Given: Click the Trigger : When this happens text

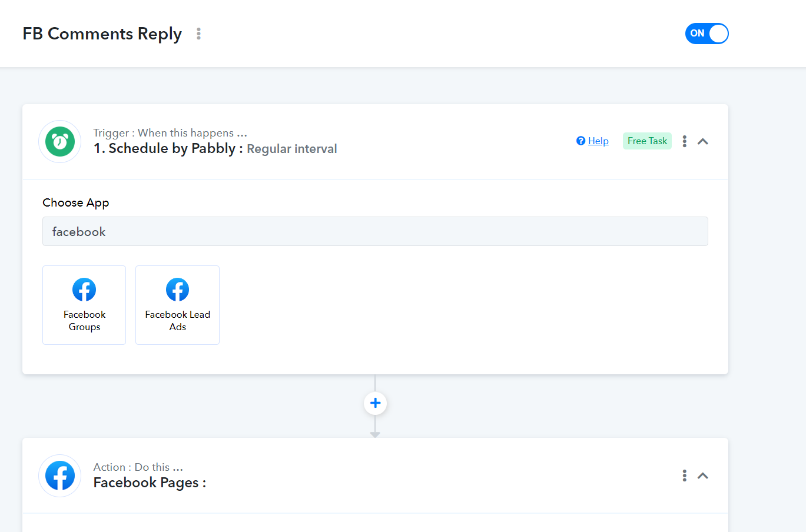Looking at the screenshot, I should point(170,133).
